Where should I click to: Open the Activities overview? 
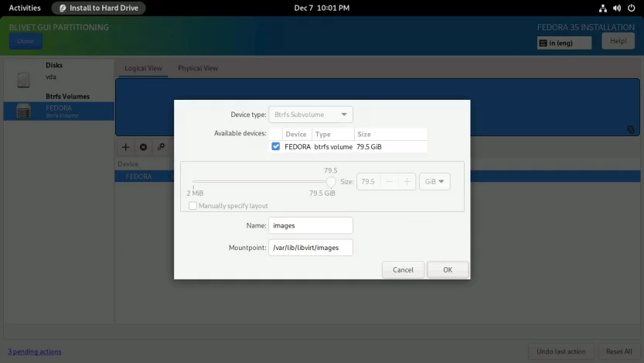[25, 9]
